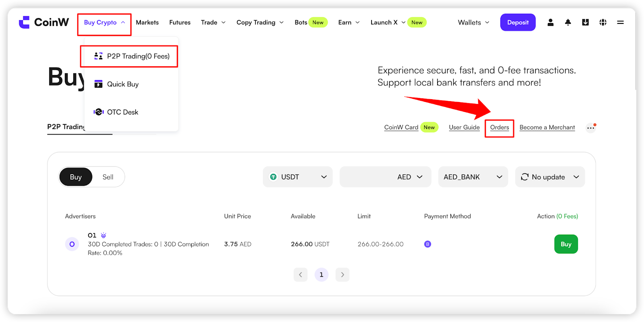
Task: Open the notifications bell icon
Action: coord(568,23)
